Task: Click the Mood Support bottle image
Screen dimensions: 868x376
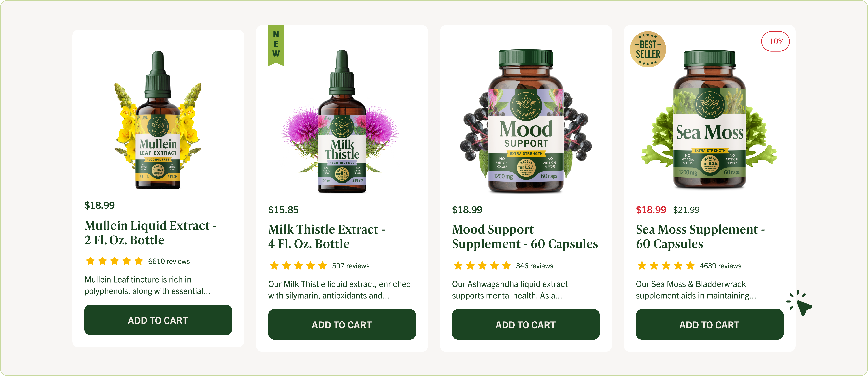Action: click(x=526, y=121)
